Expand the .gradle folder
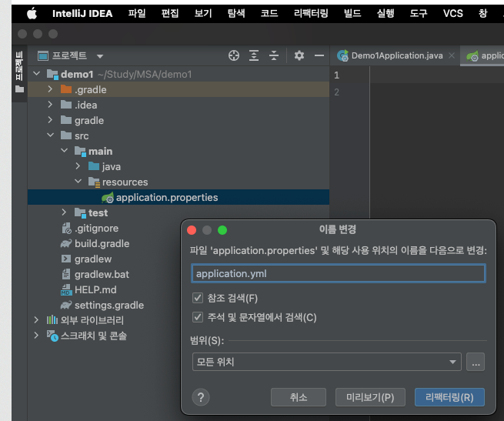 [x=50, y=89]
